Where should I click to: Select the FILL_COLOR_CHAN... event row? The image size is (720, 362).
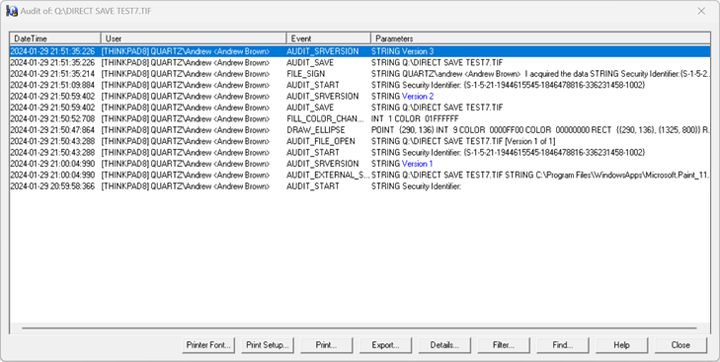click(x=360, y=119)
